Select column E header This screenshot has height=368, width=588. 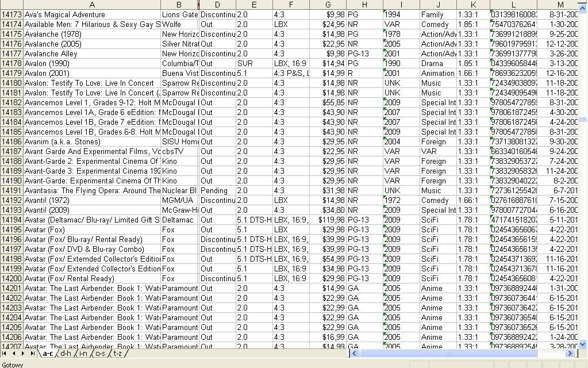(x=254, y=5)
